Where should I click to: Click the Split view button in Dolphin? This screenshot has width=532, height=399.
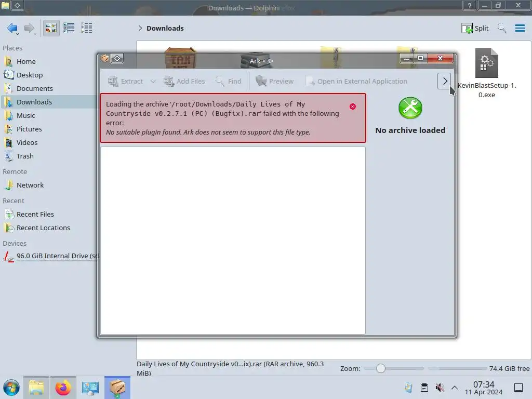tap(475, 28)
